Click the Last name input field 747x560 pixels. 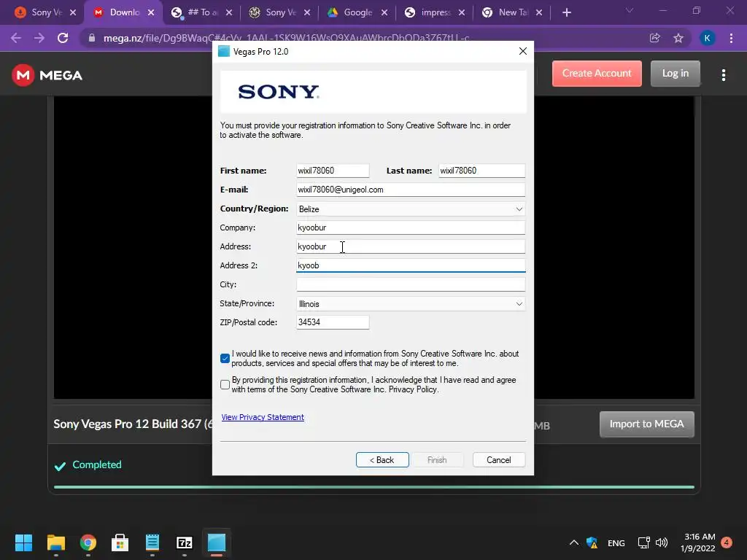tap(481, 171)
